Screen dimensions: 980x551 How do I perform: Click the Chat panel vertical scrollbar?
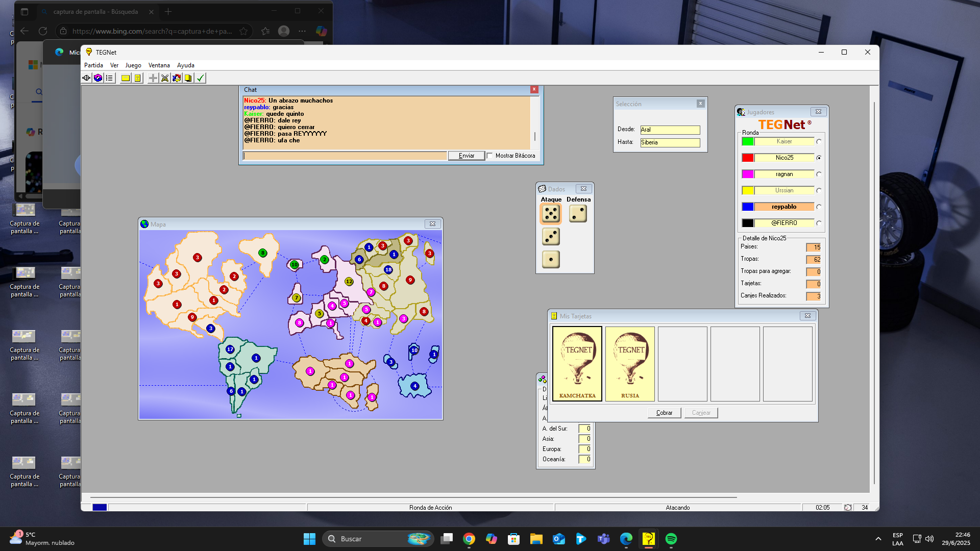click(x=535, y=122)
